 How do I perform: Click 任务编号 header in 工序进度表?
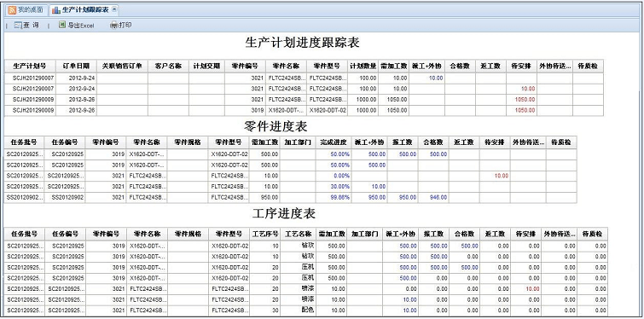(66, 234)
